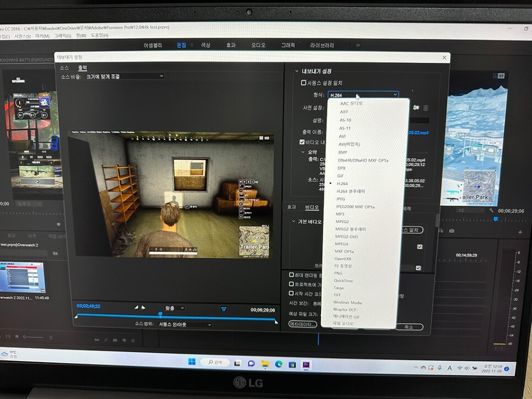The image size is (532, 399).
Task: Click the delete preset trash icon
Action: 426,108
